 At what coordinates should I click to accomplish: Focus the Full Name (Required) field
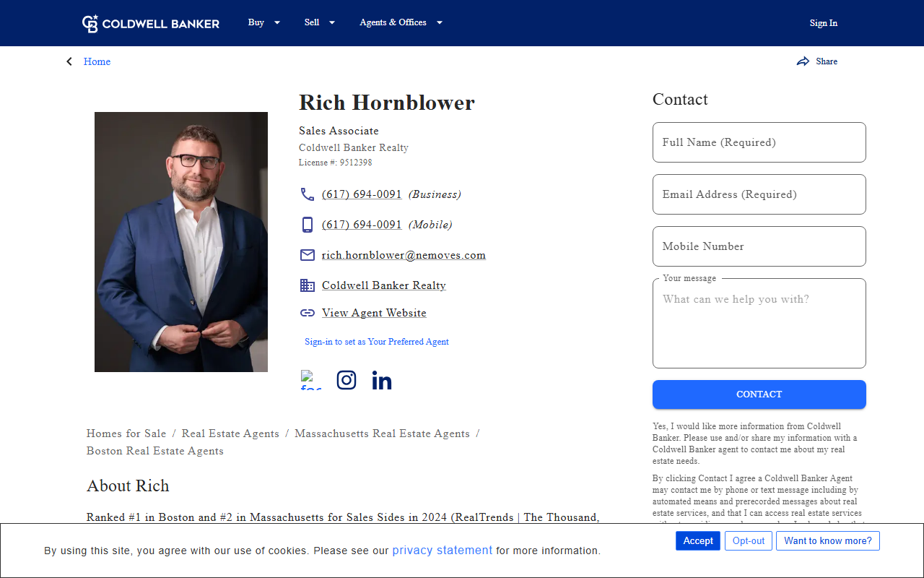(x=759, y=142)
